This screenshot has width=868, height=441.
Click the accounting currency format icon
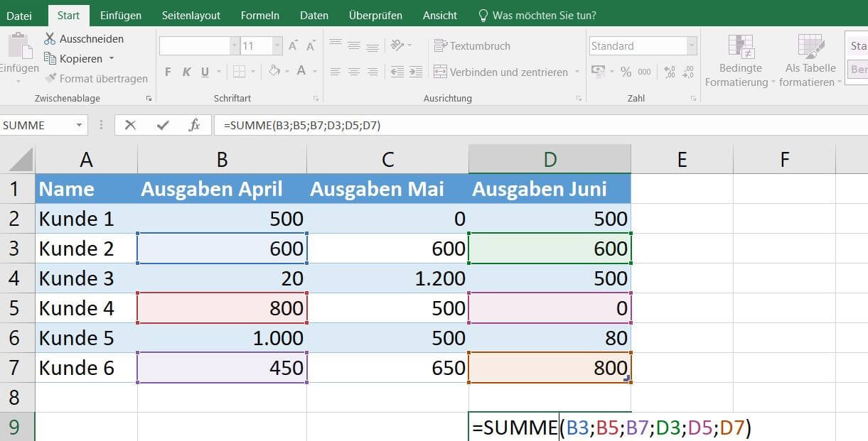[598, 72]
